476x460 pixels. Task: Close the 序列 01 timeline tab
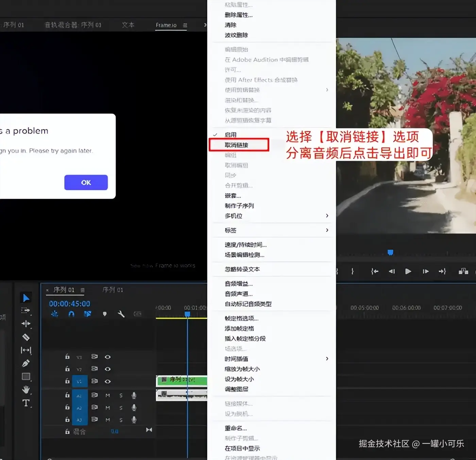pyautogui.click(x=47, y=290)
